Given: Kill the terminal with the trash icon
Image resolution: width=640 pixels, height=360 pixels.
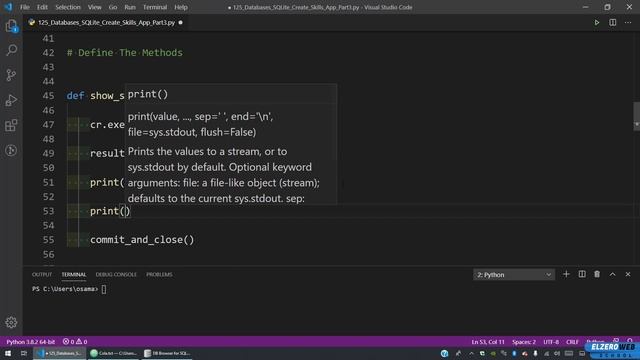Looking at the screenshot, I should pyautogui.click(x=597, y=274).
